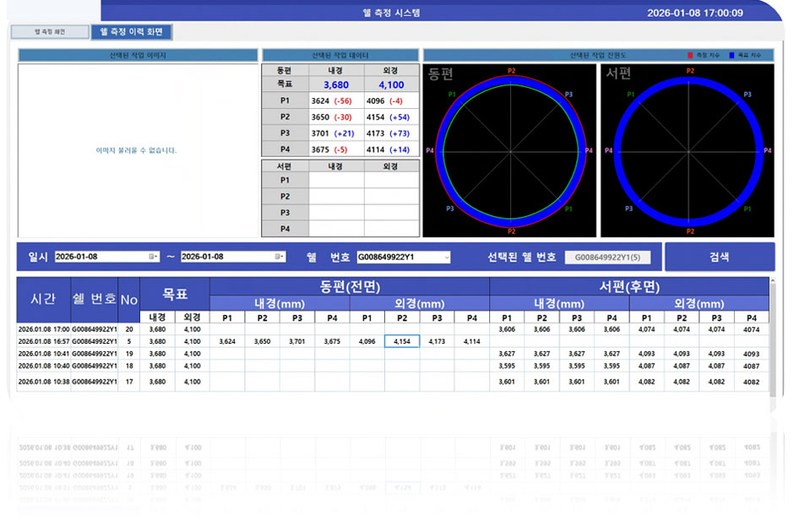Click the blue 목표 치수 legend swatch
The width and height of the screenshot is (794, 532).
coord(731,55)
